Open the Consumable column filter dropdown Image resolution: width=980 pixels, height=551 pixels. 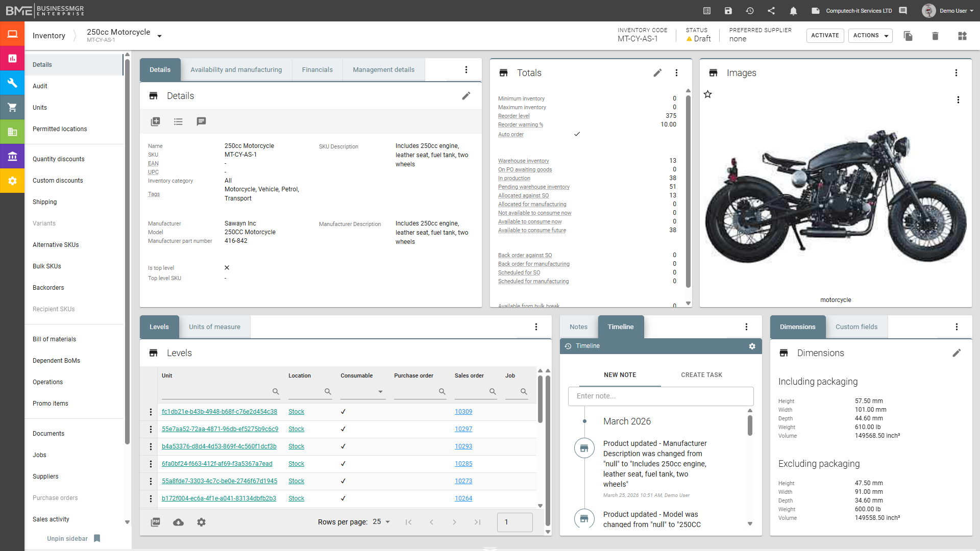(380, 392)
